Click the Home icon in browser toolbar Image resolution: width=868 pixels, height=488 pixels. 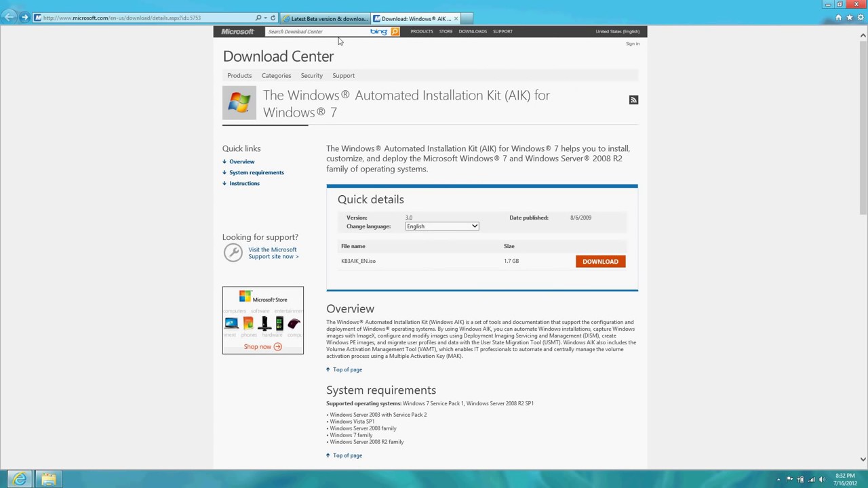pos(838,18)
